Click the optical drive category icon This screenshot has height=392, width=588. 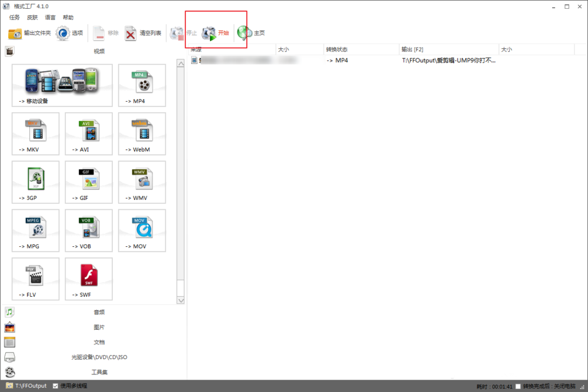[10, 357]
